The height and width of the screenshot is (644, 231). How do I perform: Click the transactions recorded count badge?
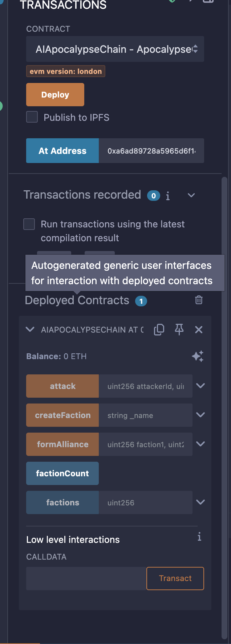tap(153, 196)
